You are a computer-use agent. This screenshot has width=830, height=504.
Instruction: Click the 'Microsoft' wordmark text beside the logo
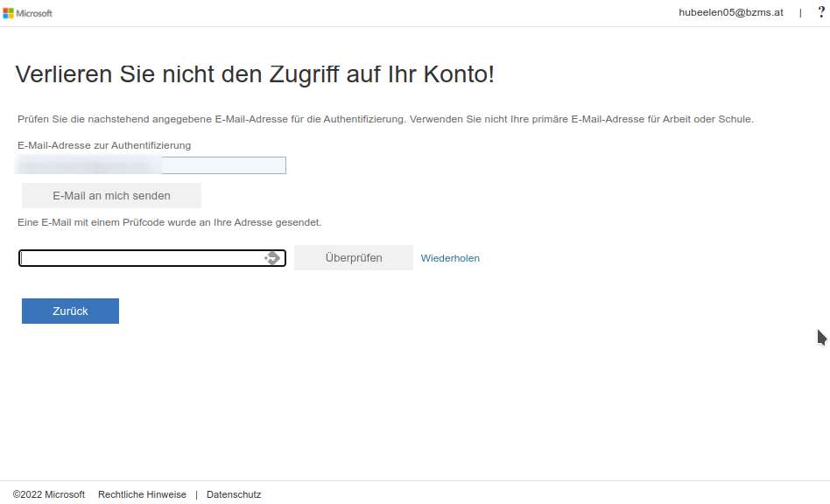pos(35,13)
